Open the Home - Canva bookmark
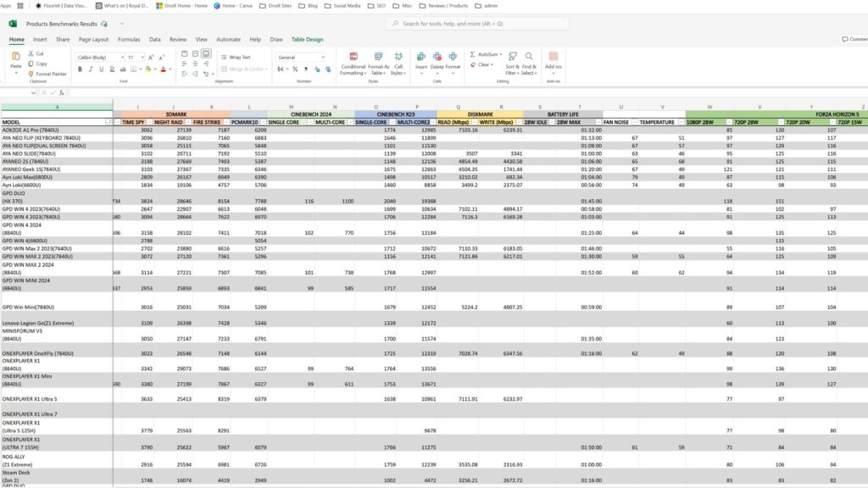This screenshot has height=488, width=868. (x=232, y=6)
